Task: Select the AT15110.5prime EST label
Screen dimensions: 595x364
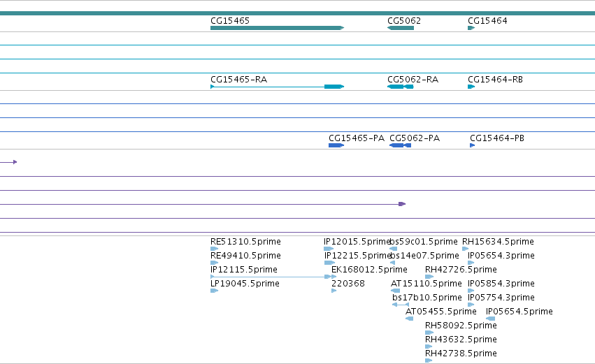Action: click(x=426, y=284)
